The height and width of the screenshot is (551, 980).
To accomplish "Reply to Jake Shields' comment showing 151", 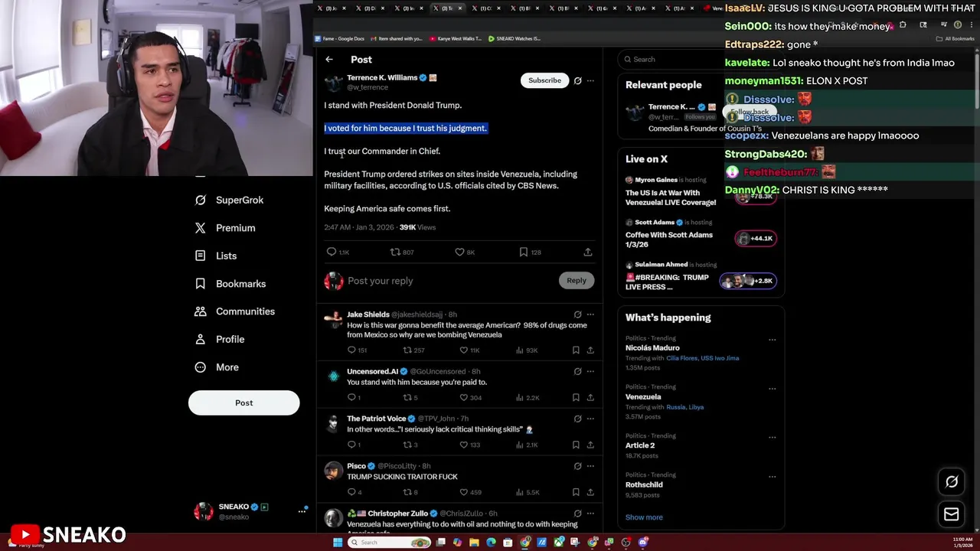I will pyautogui.click(x=351, y=350).
